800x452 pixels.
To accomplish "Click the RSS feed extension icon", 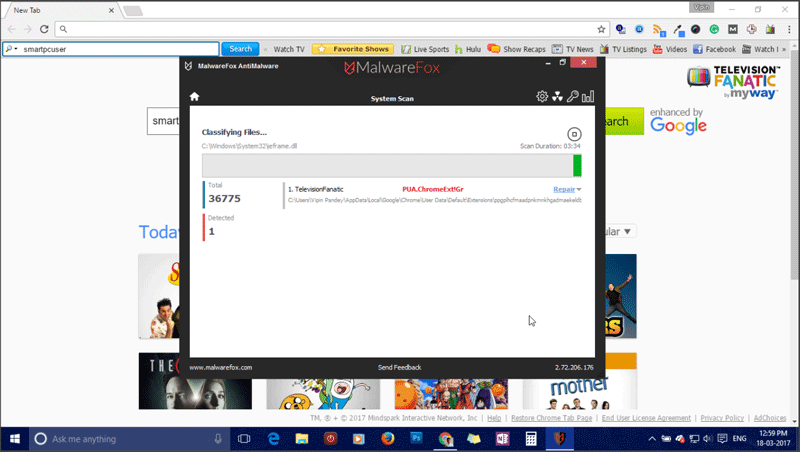I will (x=658, y=30).
